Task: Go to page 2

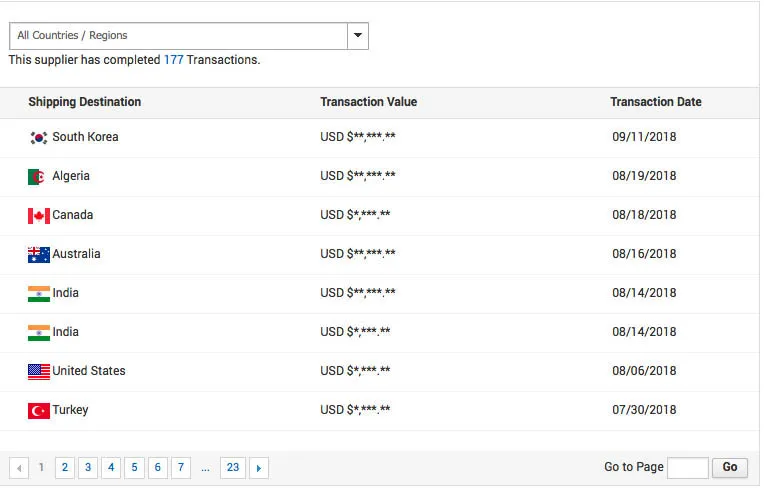Action: [65, 468]
